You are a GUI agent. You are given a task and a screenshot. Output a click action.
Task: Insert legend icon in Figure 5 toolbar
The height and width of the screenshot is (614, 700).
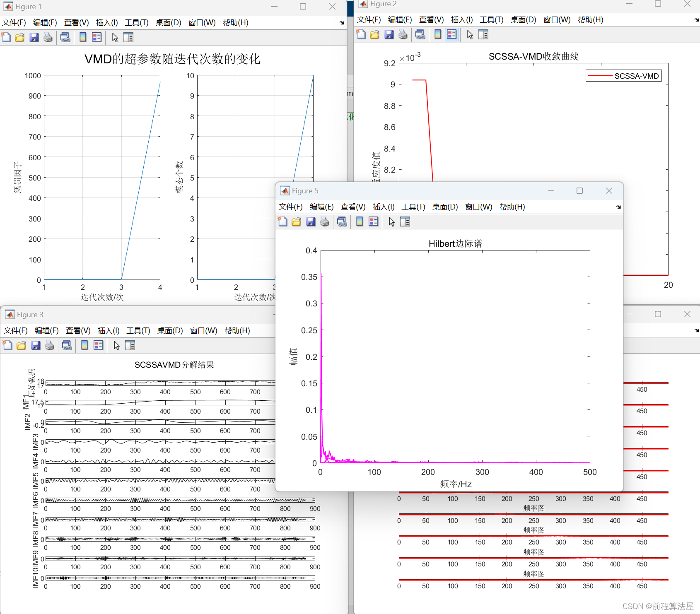[374, 222]
